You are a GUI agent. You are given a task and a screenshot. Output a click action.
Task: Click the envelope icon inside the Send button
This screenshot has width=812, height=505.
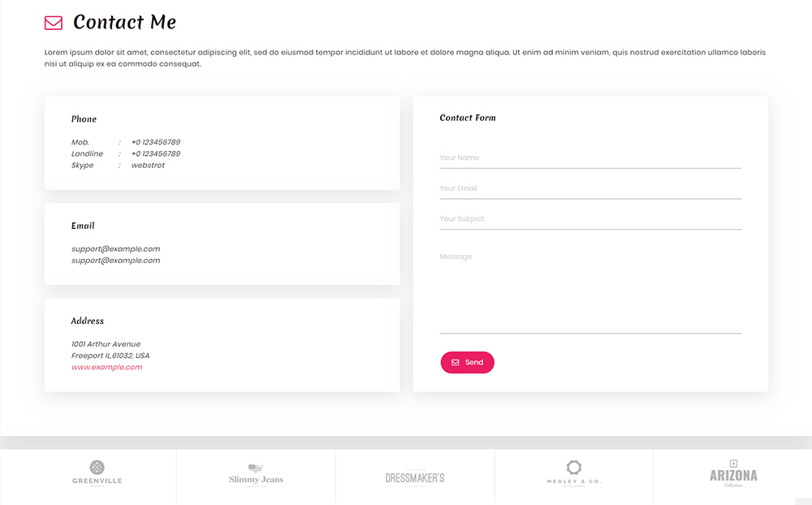(456, 363)
